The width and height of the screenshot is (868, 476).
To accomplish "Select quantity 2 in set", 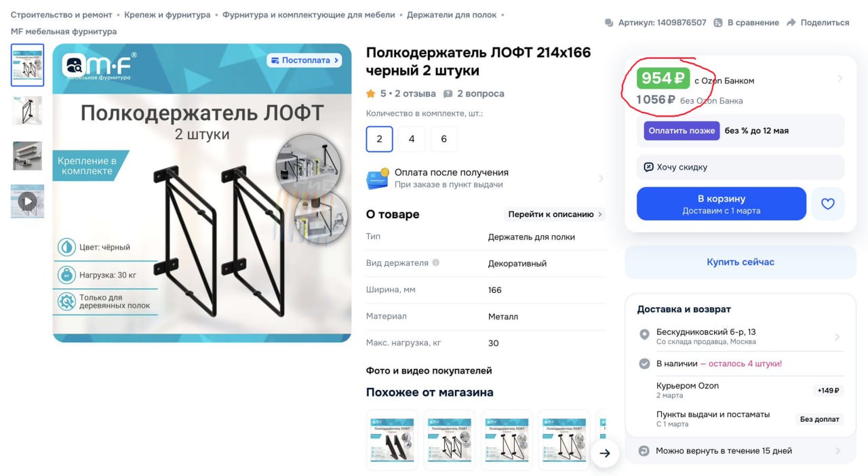I will (379, 139).
